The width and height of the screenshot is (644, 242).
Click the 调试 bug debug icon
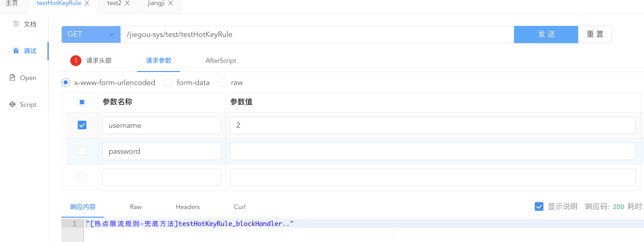(16, 51)
